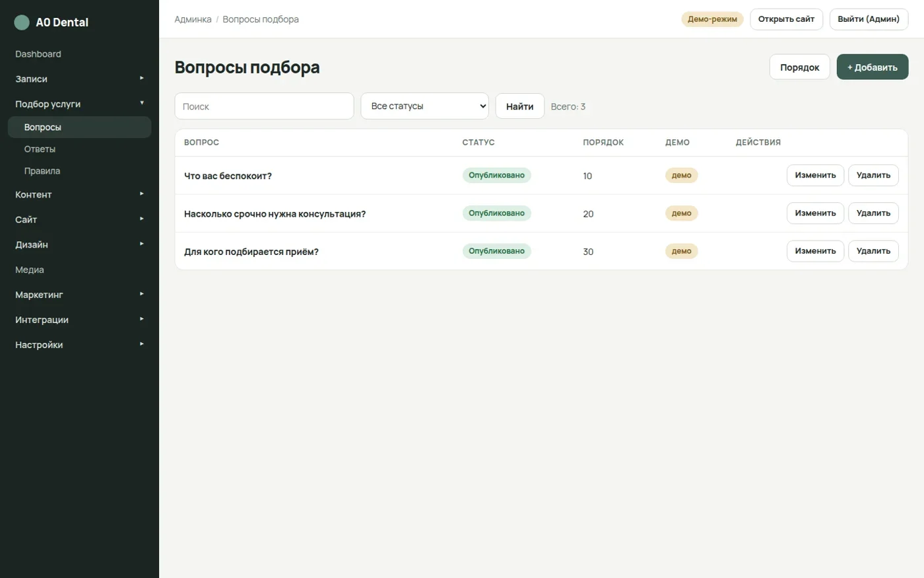
Task: Click the + Добавить button
Action: click(873, 67)
